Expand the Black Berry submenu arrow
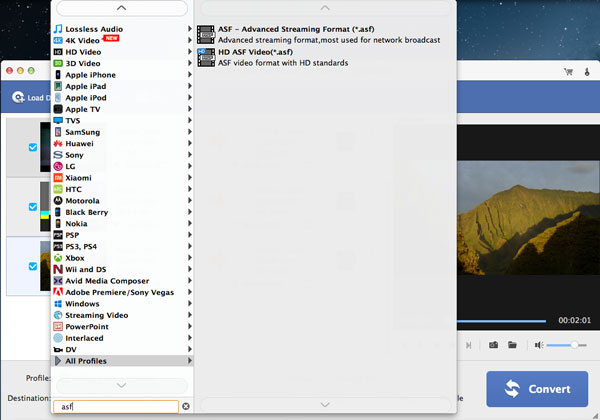The image size is (600, 420). [189, 212]
